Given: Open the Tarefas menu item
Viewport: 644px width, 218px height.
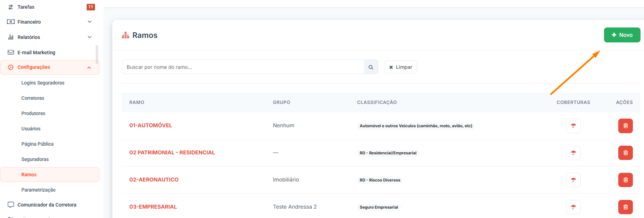Looking at the screenshot, I should [x=26, y=7].
